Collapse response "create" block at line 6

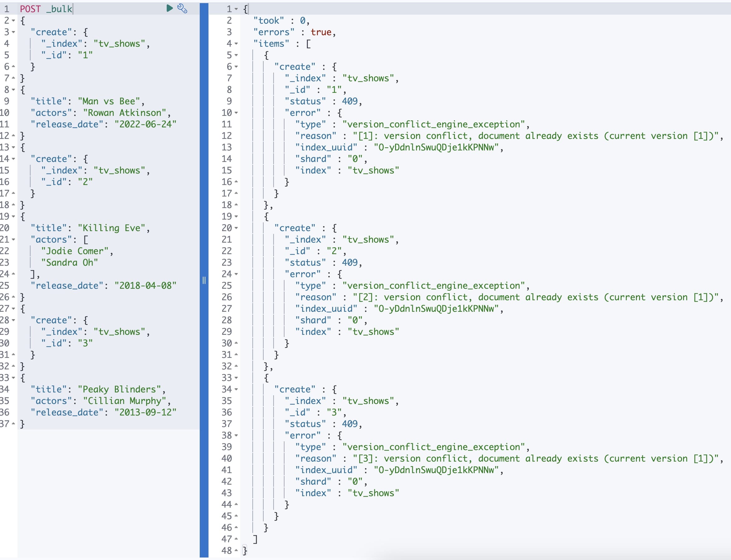coord(236,67)
